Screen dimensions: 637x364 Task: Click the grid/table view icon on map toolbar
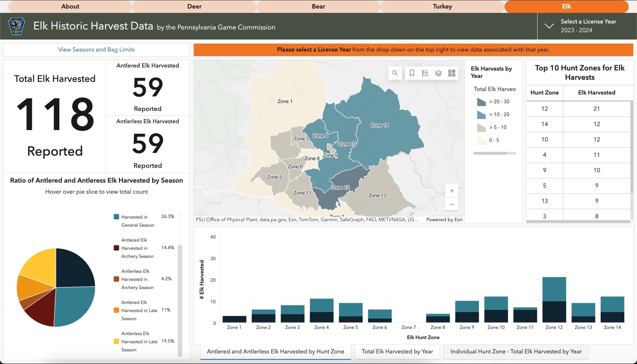(452, 73)
